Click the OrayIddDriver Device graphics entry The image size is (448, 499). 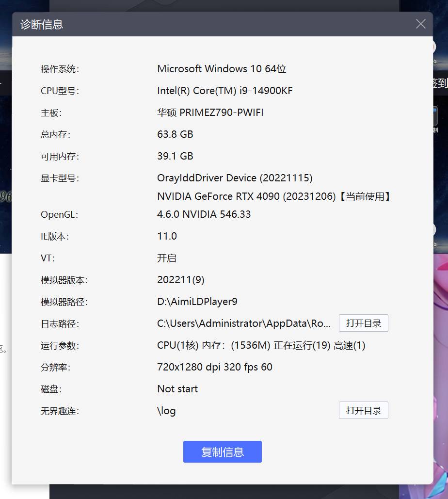pyautogui.click(x=235, y=178)
